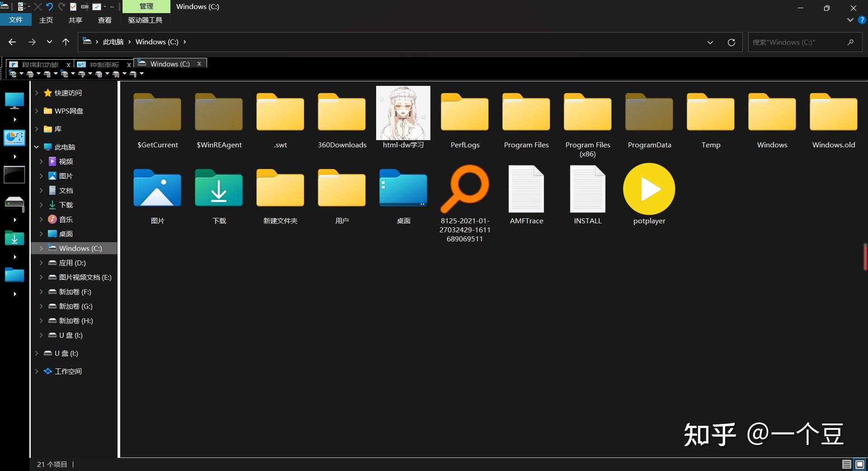
Task: Click the rename icon in quick access toolbar
Action: [x=85, y=7]
